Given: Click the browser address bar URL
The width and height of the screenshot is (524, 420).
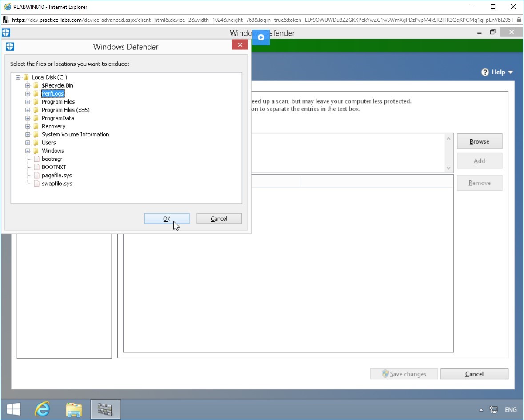Looking at the screenshot, I should pos(263,20).
